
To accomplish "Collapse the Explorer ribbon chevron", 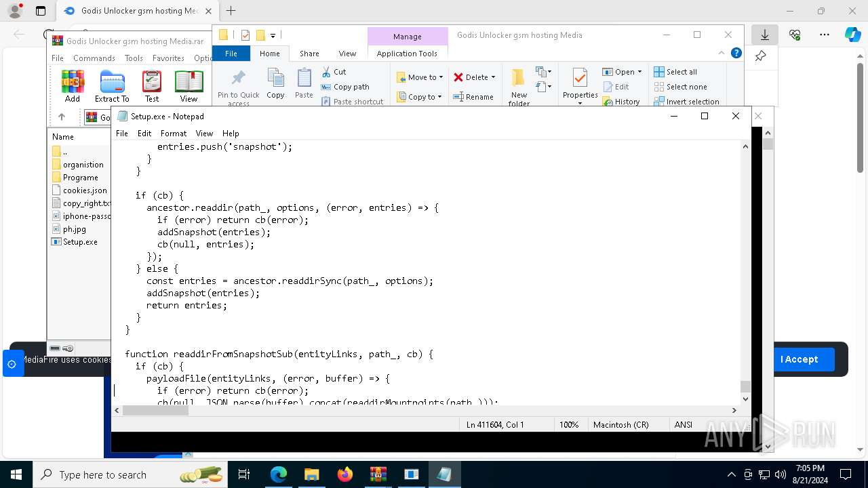I will (x=722, y=53).
